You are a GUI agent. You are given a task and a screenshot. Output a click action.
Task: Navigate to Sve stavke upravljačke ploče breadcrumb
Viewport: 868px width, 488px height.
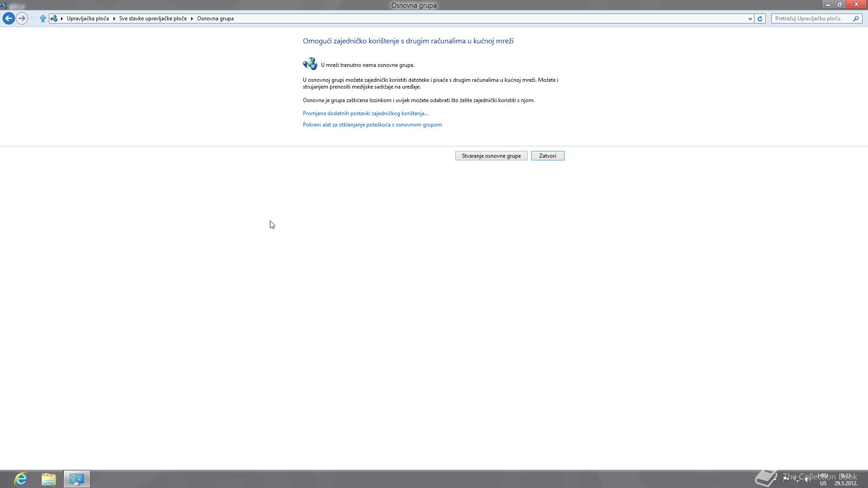click(153, 19)
